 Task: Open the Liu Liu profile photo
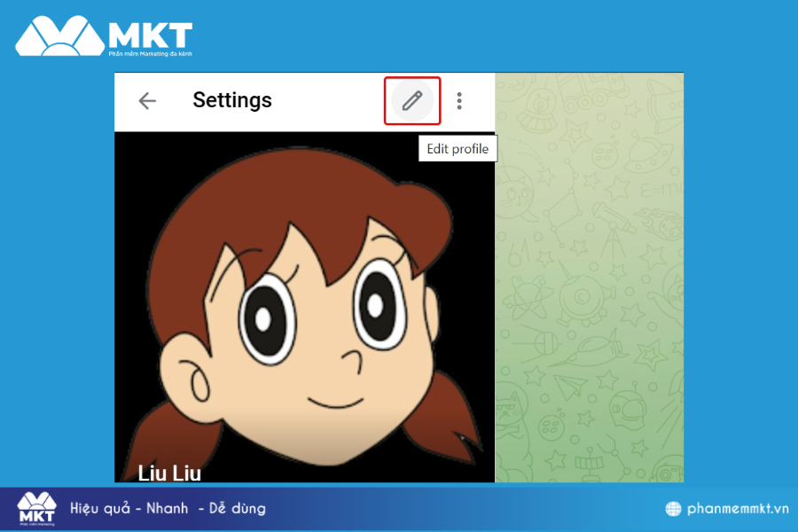[304, 307]
